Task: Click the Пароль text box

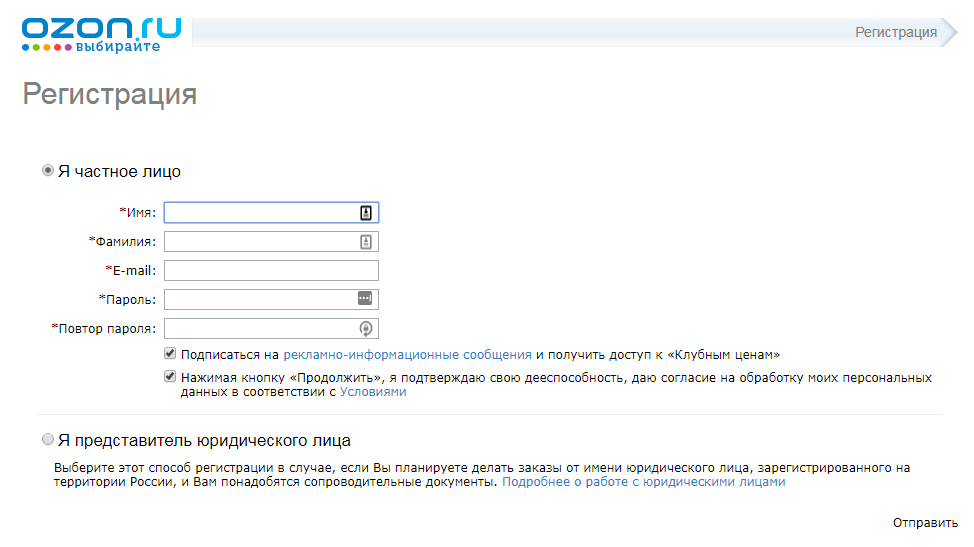Action: (260, 299)
